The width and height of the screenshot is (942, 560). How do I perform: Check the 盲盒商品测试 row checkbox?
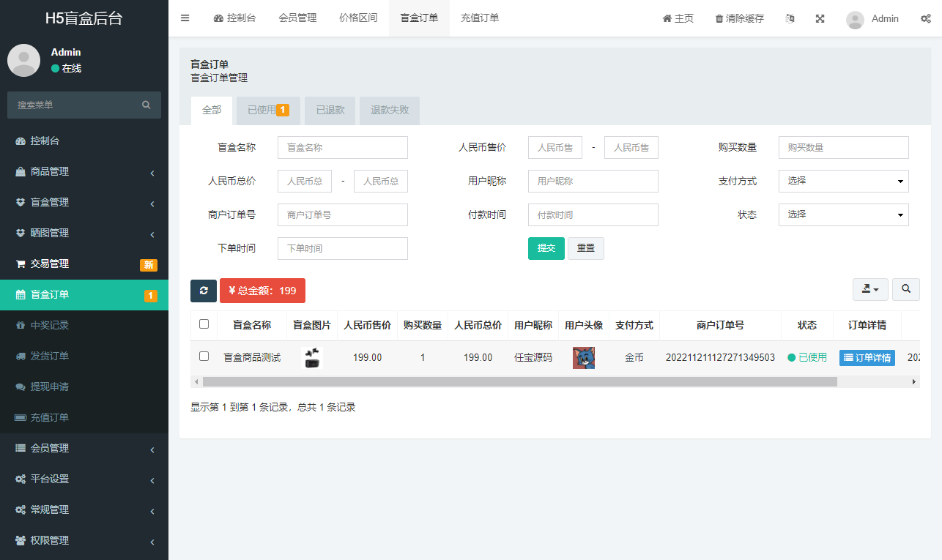click(x=204, y=356)
